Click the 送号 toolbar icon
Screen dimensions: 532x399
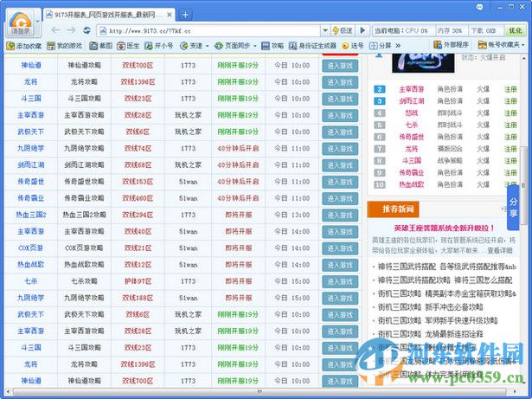tap(353, 46)
